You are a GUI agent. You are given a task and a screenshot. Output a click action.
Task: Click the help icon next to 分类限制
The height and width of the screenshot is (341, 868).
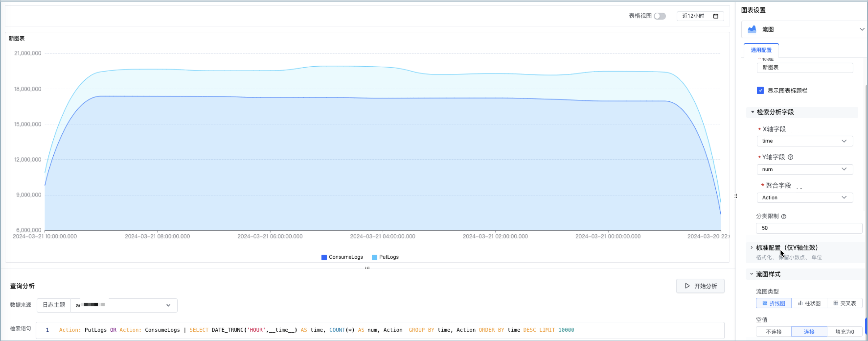784,217
